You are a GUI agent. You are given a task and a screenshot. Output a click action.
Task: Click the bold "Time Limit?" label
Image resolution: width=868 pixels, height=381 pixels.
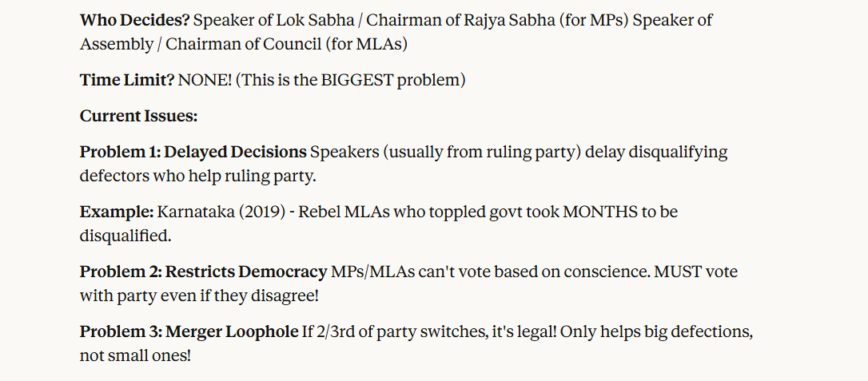point(126,80)
